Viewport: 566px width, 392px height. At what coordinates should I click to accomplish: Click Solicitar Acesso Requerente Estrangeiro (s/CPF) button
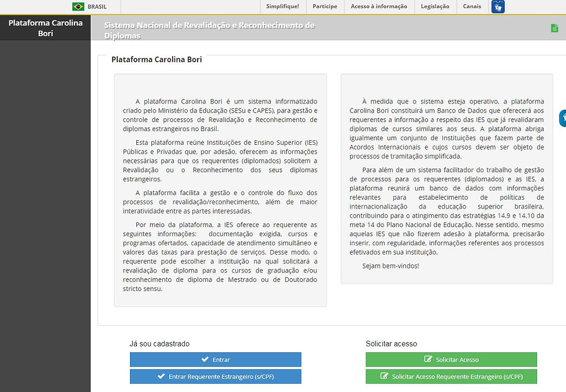pyautogui.click(x=451, y=376)
